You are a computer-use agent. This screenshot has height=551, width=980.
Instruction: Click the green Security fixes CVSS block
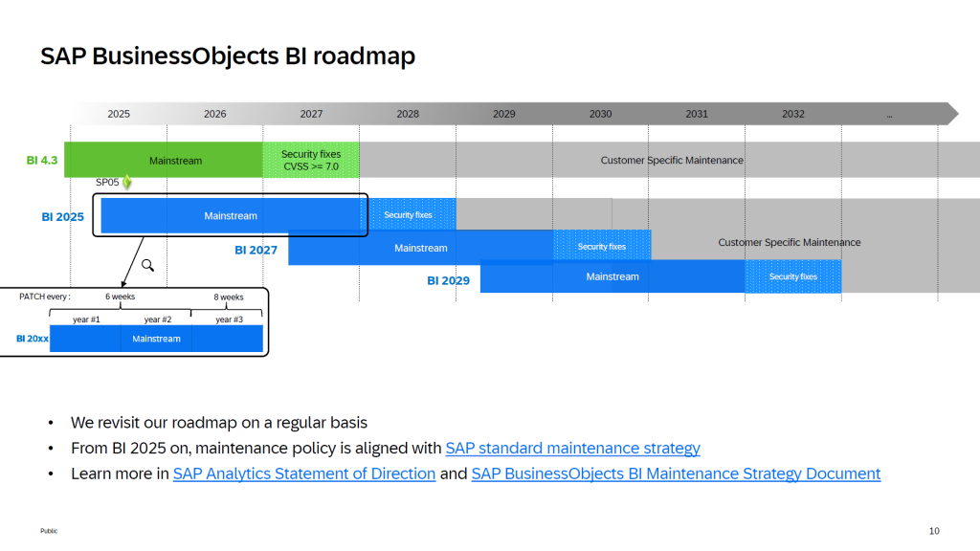click(x=311, y=160)
